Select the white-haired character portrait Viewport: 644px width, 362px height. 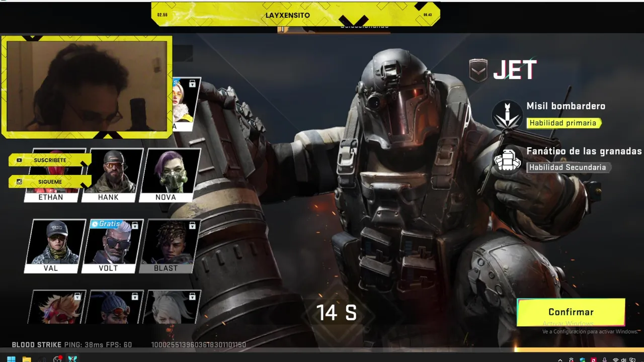(x=172, y=307)
